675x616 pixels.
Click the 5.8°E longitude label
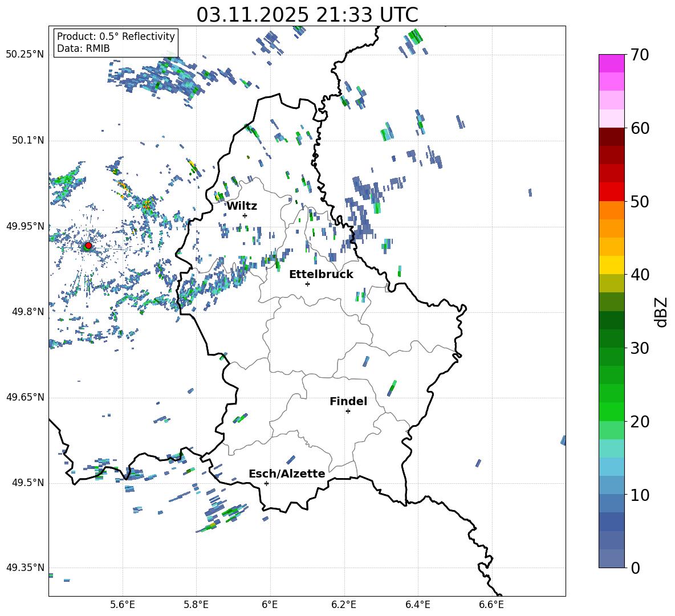coord(196,605)
